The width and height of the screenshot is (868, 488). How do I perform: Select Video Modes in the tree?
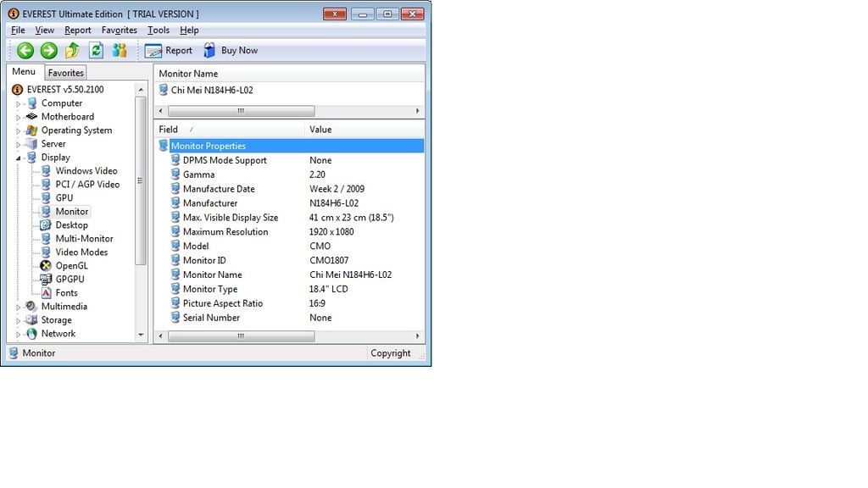(81, 252)
